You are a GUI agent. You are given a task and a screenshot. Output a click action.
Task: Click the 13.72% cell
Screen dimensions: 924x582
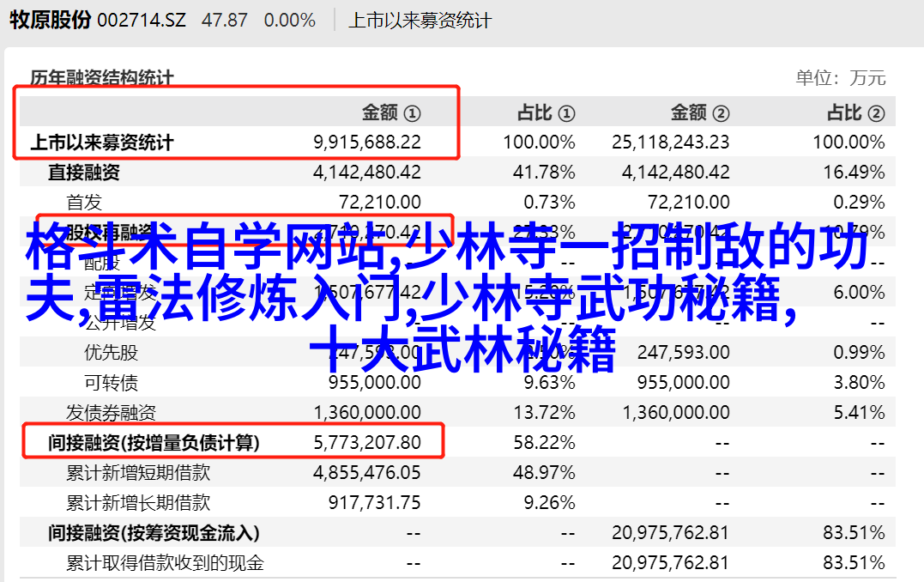(x=544, y=413)
